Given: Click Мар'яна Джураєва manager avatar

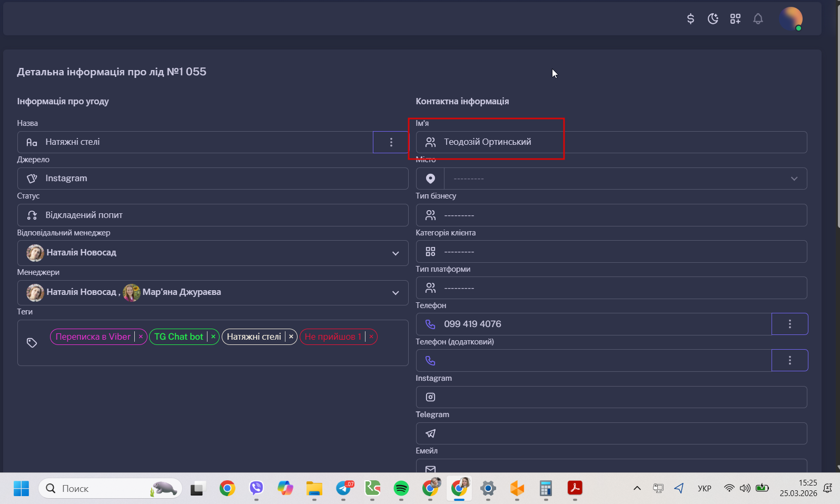Looking at the screenshot, I should (x=132, y=293).
